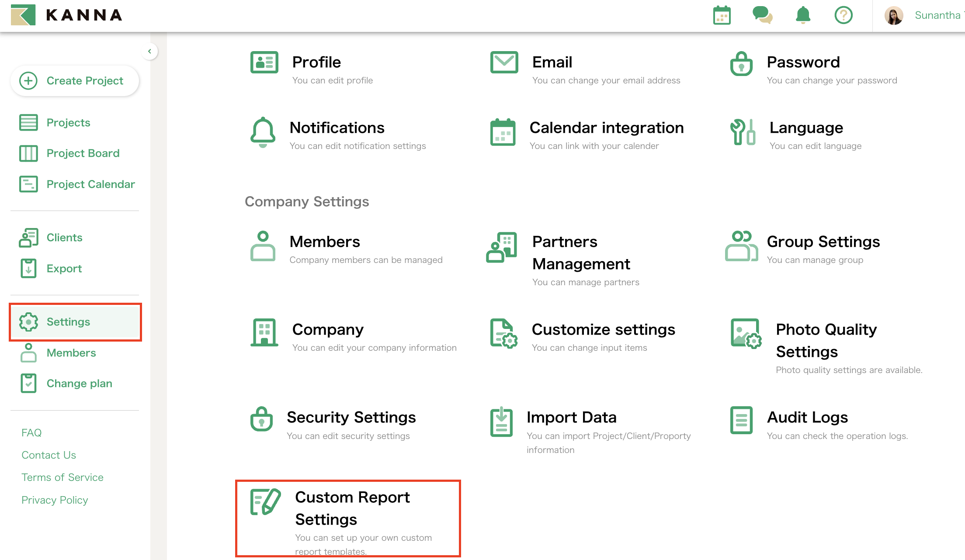This screenshot has height=560, width=965.
Task: Collapse the left sidebar with the chevron
Action: coord(150,51)
